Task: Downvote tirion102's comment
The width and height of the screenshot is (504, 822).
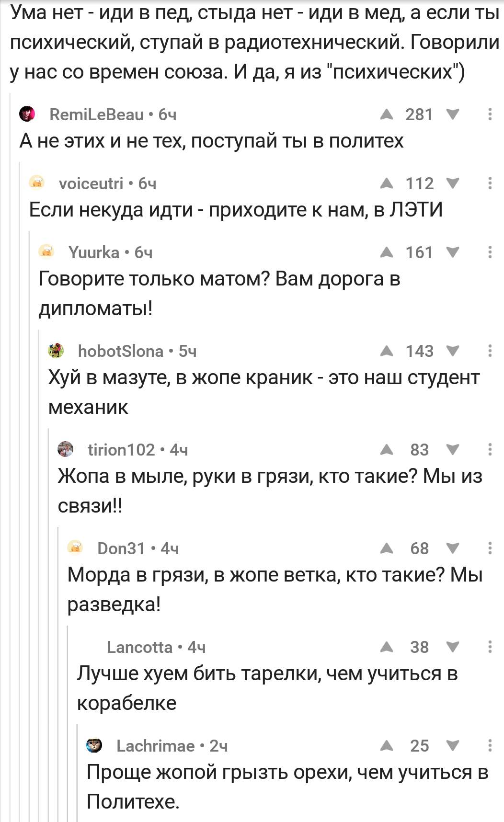Action: (x=452, y=450)
